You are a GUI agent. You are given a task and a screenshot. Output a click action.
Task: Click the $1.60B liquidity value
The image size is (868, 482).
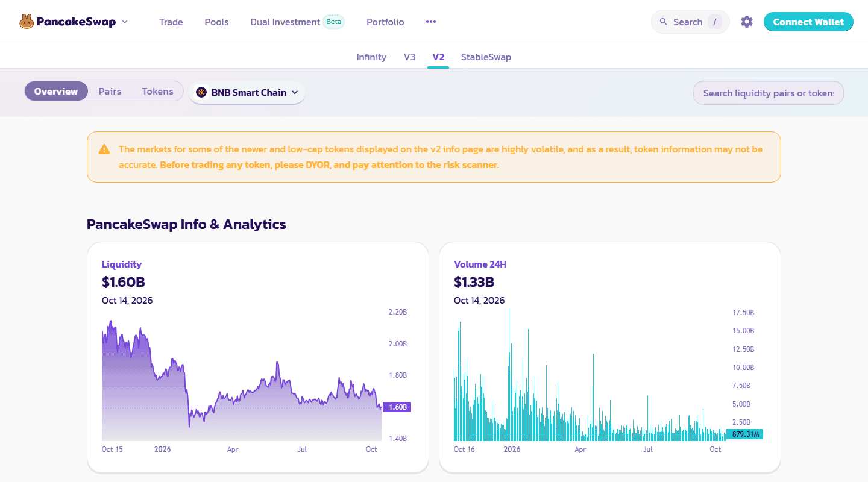coord(124,282)
